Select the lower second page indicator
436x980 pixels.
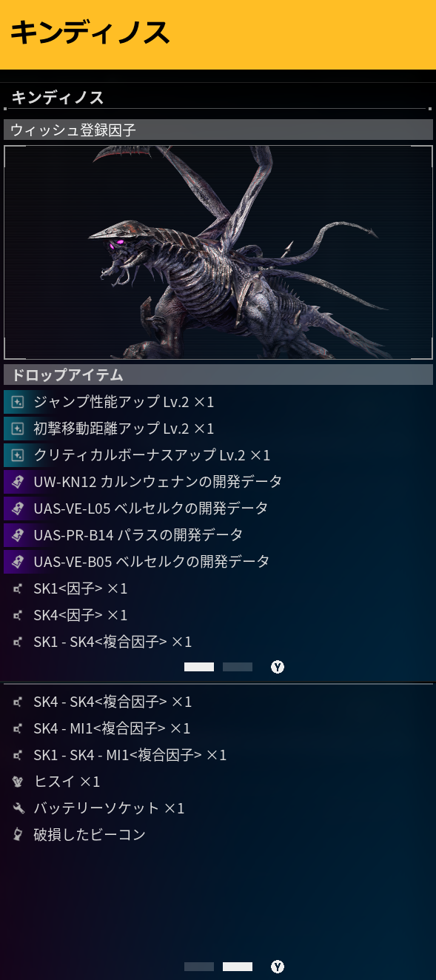tap(238, 967)
